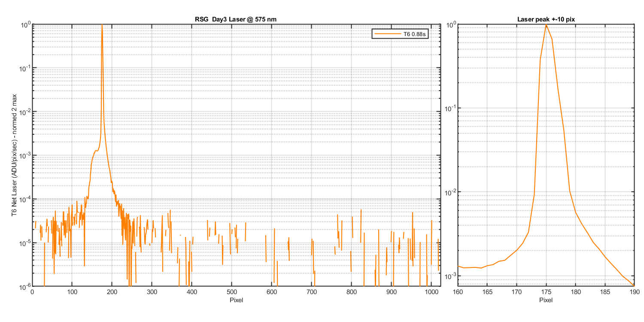Click the 10^-2 tick label of the right plot

coord(450,191)
